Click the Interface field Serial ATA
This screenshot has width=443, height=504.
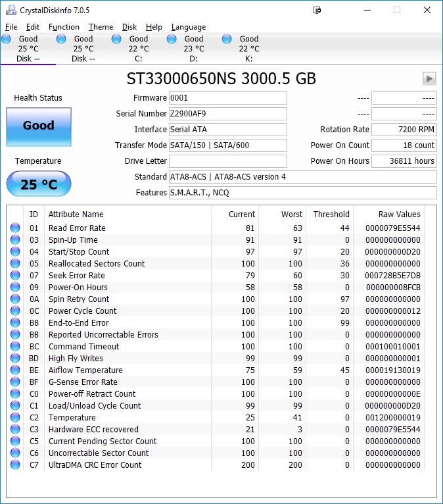click(x=228, y=130)
